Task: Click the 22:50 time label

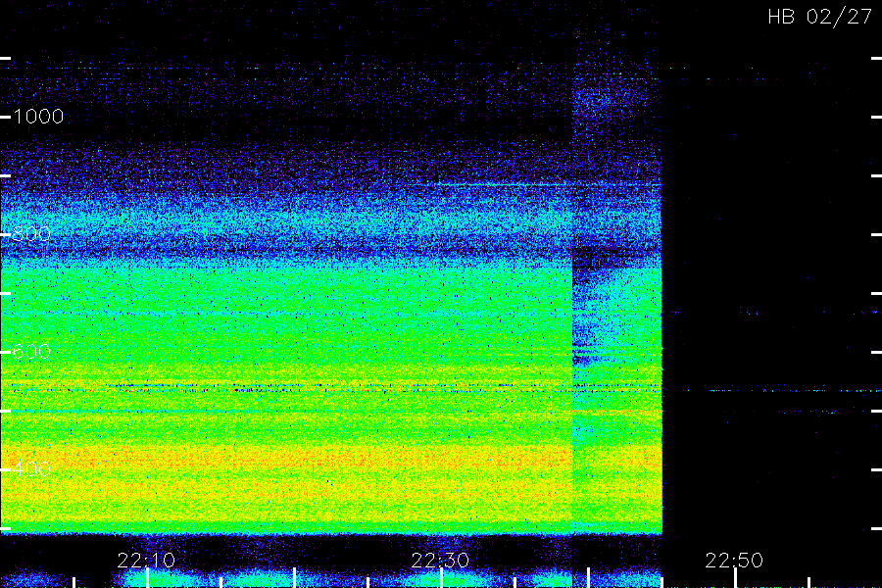Action: coord(734,560)
